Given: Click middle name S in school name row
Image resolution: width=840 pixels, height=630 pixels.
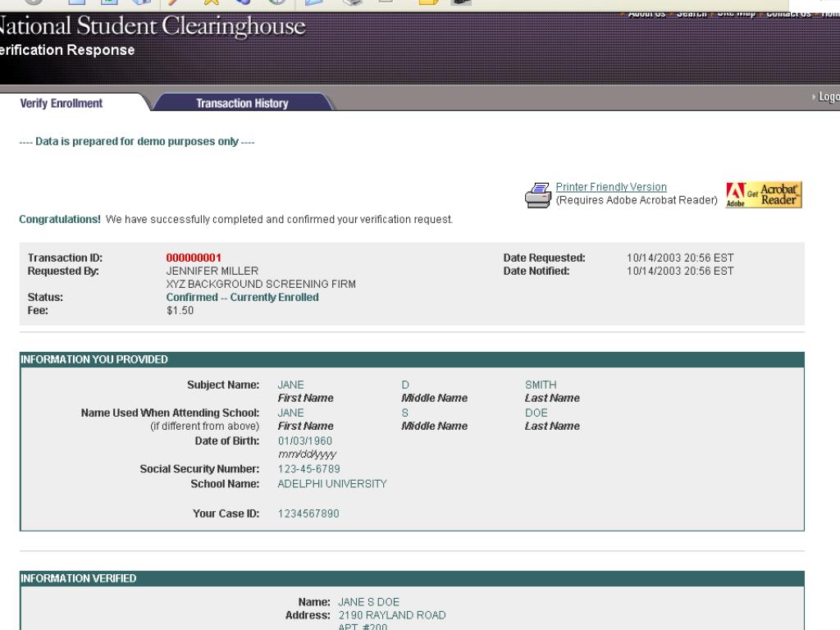Looking at the screenshot, I should (405, 413).
